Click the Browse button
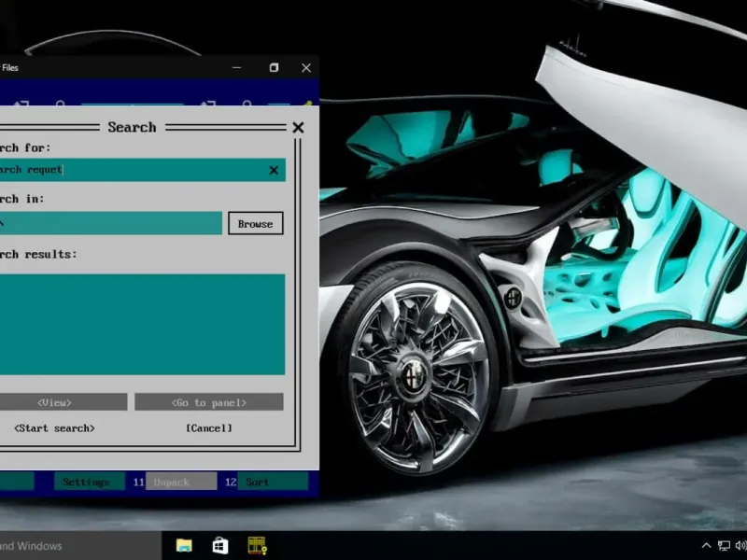The image size is (747, 560). (255, 224)
